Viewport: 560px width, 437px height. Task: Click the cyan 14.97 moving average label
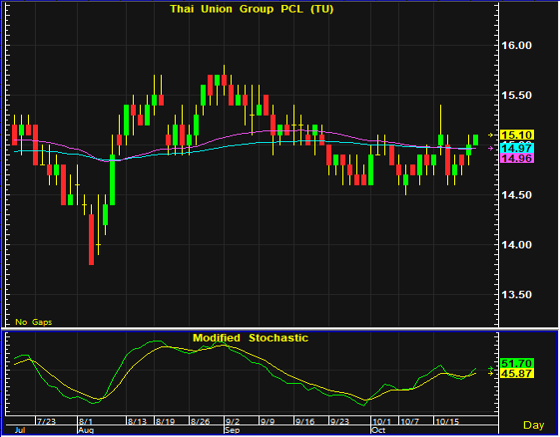(x=517, y=148)
